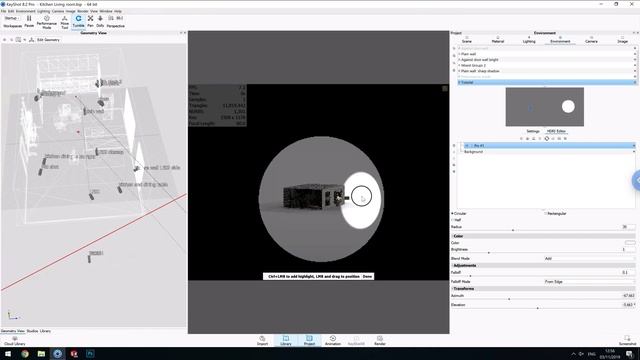Viewport: 640px width, 360px height.
Task: Select the Background layer row
Action: 549,152
